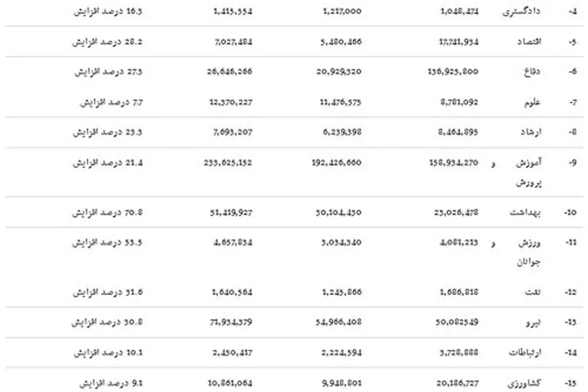Select the 7.7 درصد افزایش cell

(111, 102)
